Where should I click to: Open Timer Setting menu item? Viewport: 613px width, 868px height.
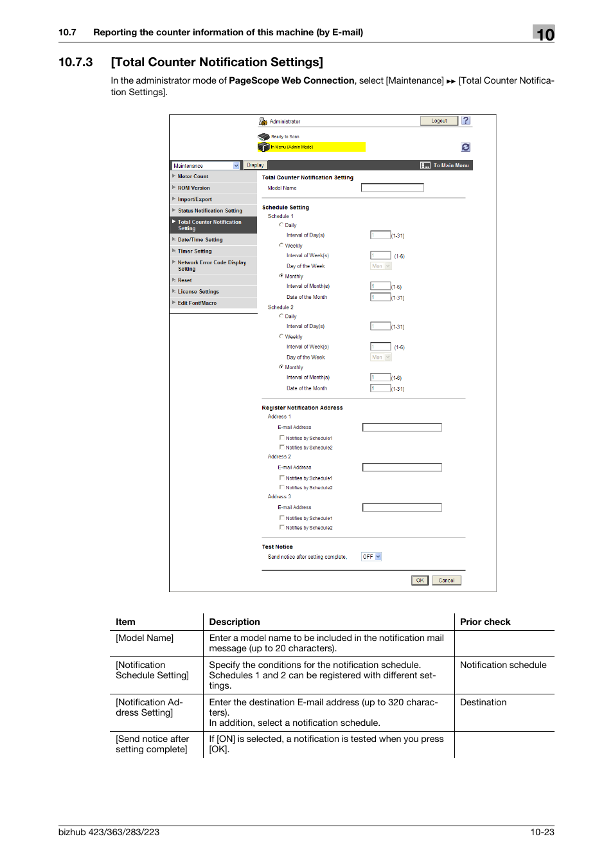(213, 251)
